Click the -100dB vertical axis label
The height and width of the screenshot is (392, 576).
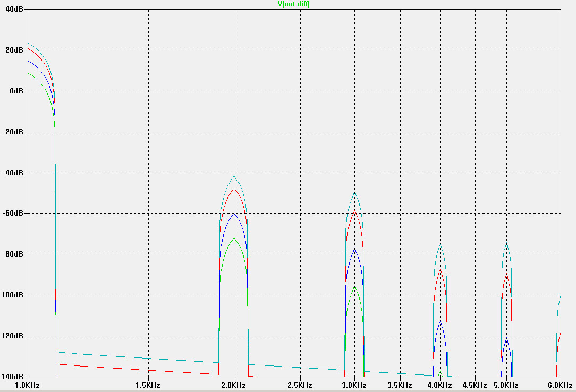click(x=12, y=295)
